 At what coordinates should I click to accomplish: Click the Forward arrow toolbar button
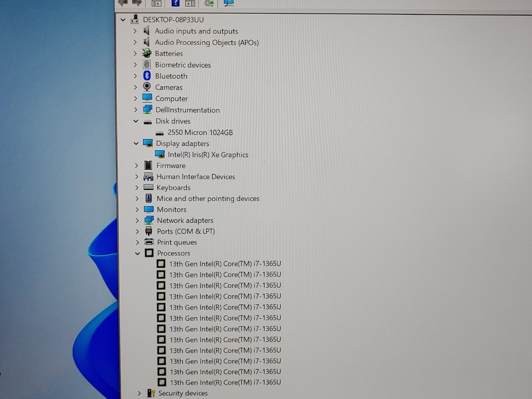tap(137, 3)
